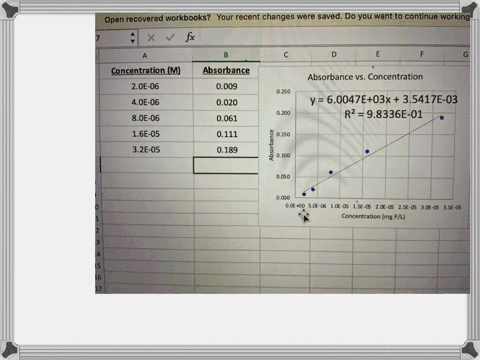Click the Concentration (M) header cell
The height and width of the screenshot is (360, 480).
pos(146,71)
